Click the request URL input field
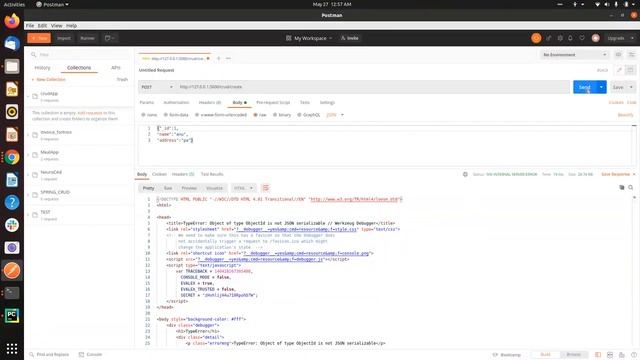The height and width of the screenshot is (360, 640). pyautogui.click(x=373, y=87)
